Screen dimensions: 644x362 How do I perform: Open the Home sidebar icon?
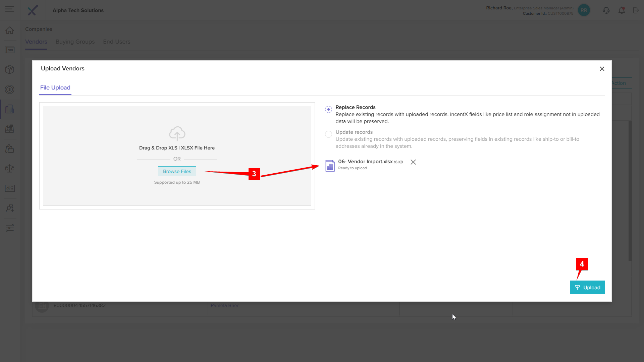[10, 30]
